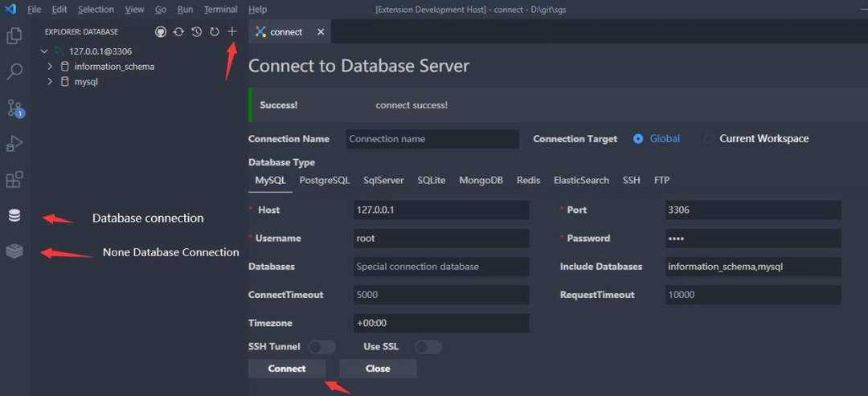The width and height of the screenshot is (868, 396).
Task: Open the Terminal menu
Action: click(x=220, y=10)
